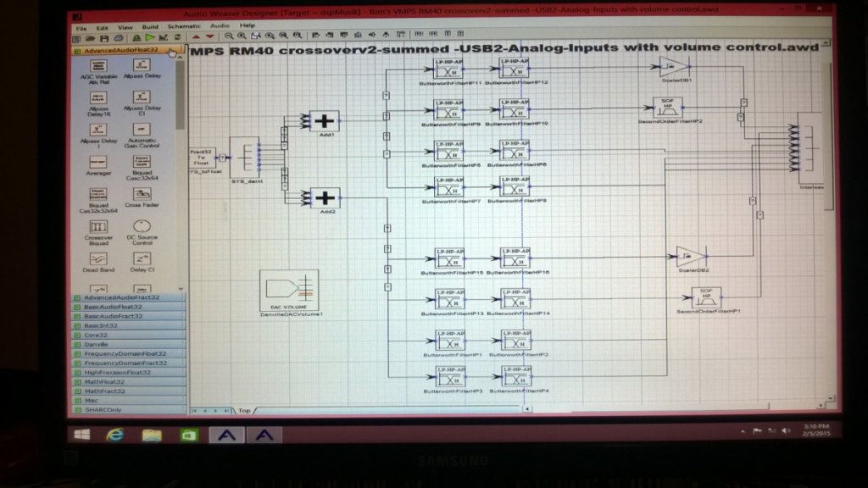Select the ButterworthFilterHP11 block
This screenshot has height=488, width=868.
pos(449,69)
